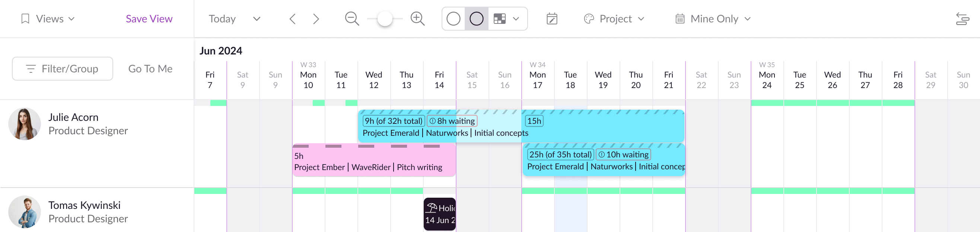The height and width of the screenshot is (232, 980).
Task: Click Save View link
Action: pyautogui.click(x=149, y=19)
